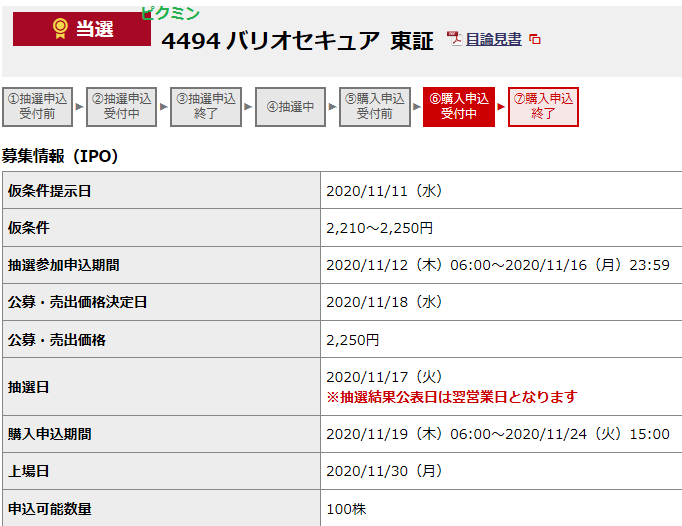The height and width of the screenshot is (526, 682).
Task: Click the red note ※抽選結果公表日は翌営業日となります
Action: click(x=452, y=397)
